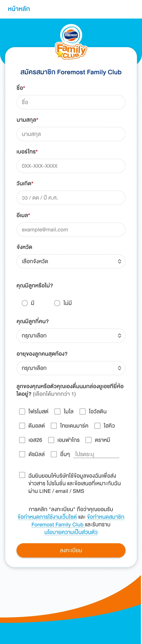The height and width of the screenshot is (644, 142).
Task: Select the มี radio button
Action: click(x=25, y=303)
